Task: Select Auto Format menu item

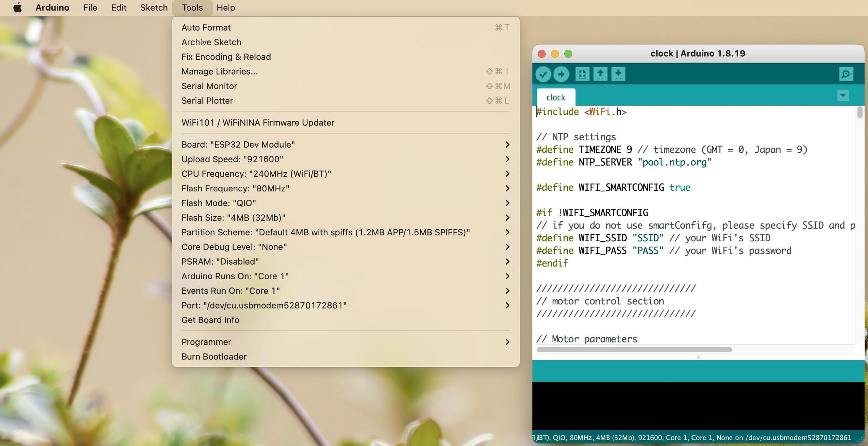Action: (206, 27)
